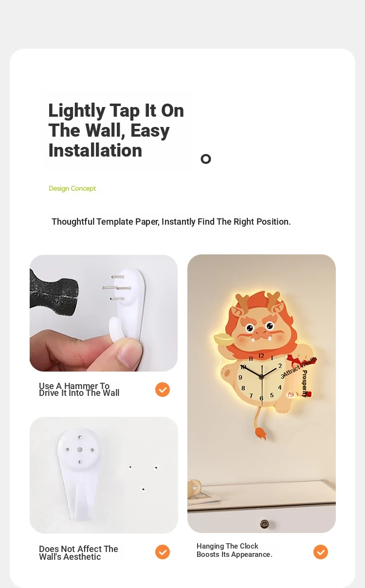Screen dimensions: 365x588
Task: Click the checkmark next to Wall's Aesthetic caption
Action: (x=163, y=552)
